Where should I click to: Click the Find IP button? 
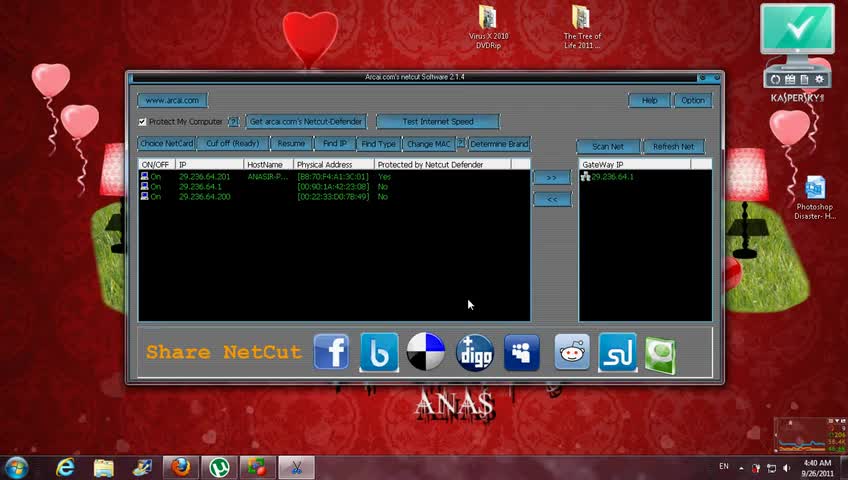click(335, 144)
